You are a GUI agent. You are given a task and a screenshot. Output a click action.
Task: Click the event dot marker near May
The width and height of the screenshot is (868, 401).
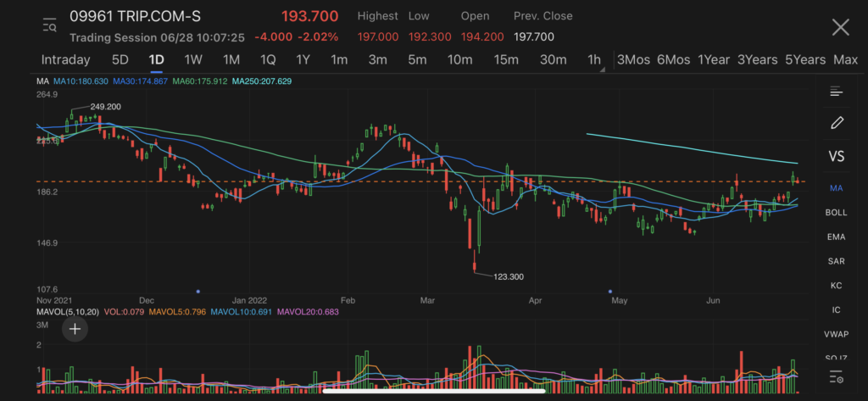pyautogui.click(x=610, y=292)
